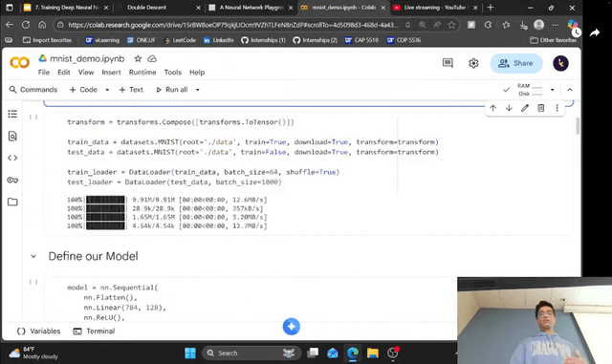Open File Explorer from taskbar
Viewport: 612px width, 364px height.
click(x=372, y=353)
